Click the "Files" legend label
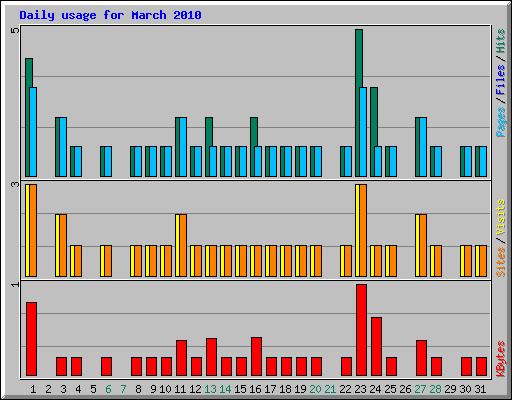Image resolution: width=512 pixels, height=400 pixels. pos(500,80)
